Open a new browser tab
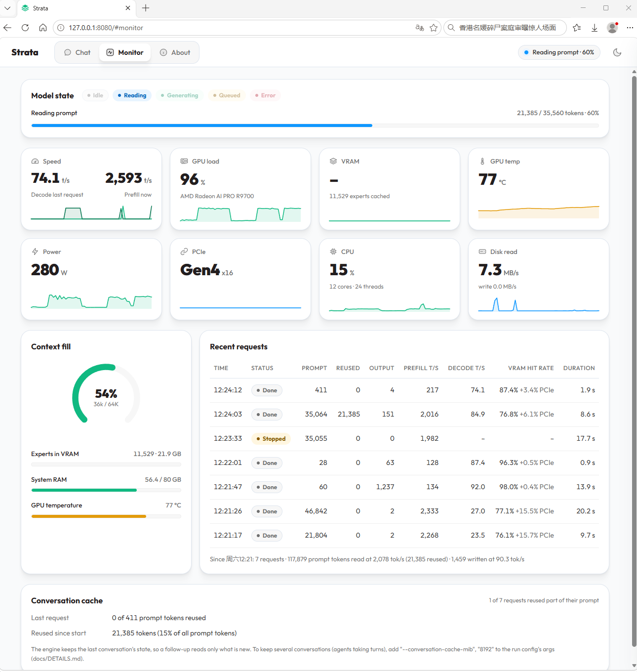The height and width of the screenshot is (672, 637). (146, 8)
